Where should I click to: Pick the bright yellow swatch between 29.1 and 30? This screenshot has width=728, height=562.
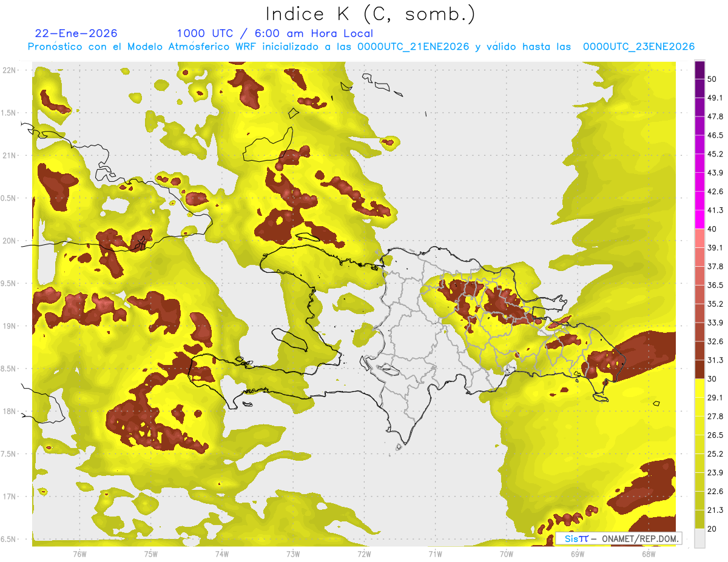pyautogui.click(x=699, y=388)
